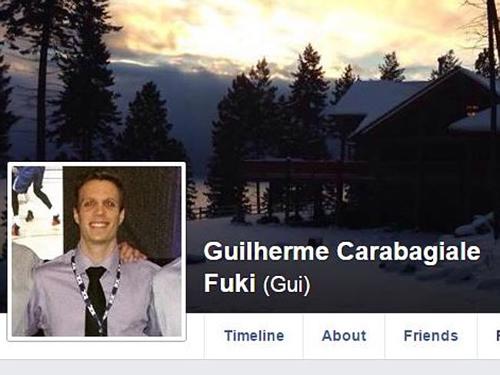Open the profile picture thumbnail
This screenshot has height=375, width=500.
coord(97,252)
